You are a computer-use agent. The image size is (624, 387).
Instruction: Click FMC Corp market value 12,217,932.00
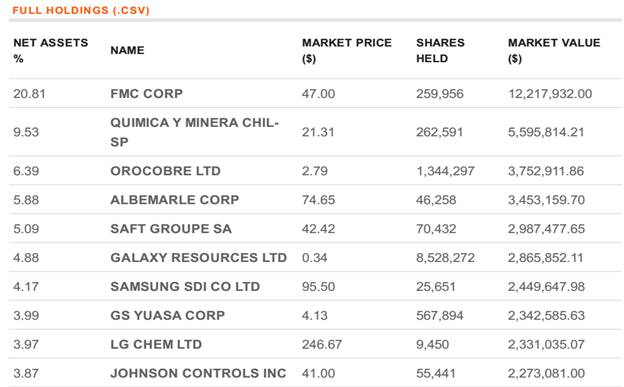[x=550, y=94]
